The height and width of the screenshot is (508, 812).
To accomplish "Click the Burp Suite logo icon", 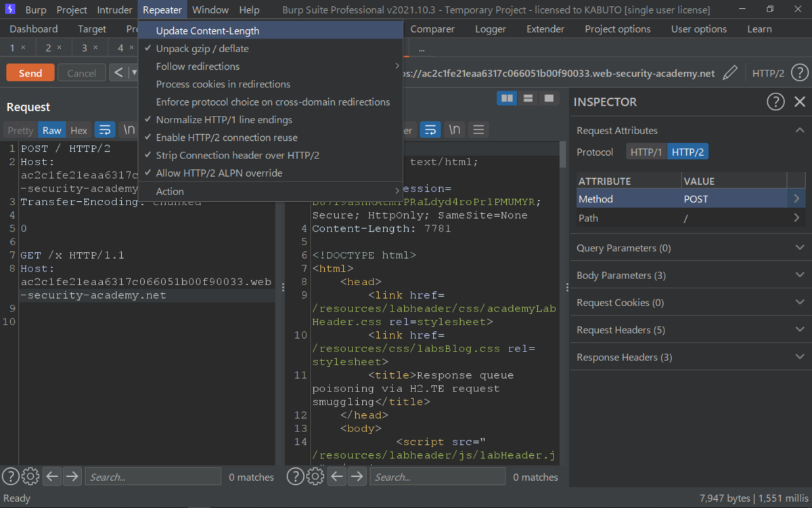I will pos(10,10).
